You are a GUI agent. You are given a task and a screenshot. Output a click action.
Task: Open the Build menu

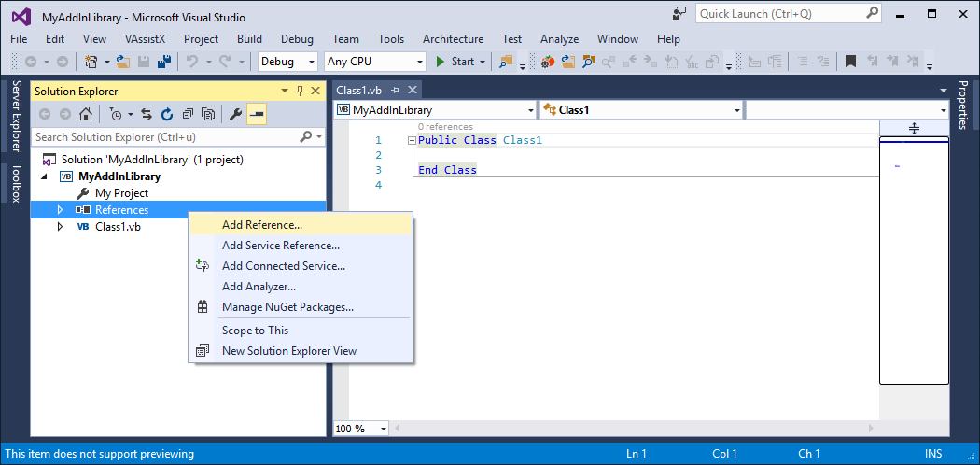[x=249, y=39]
